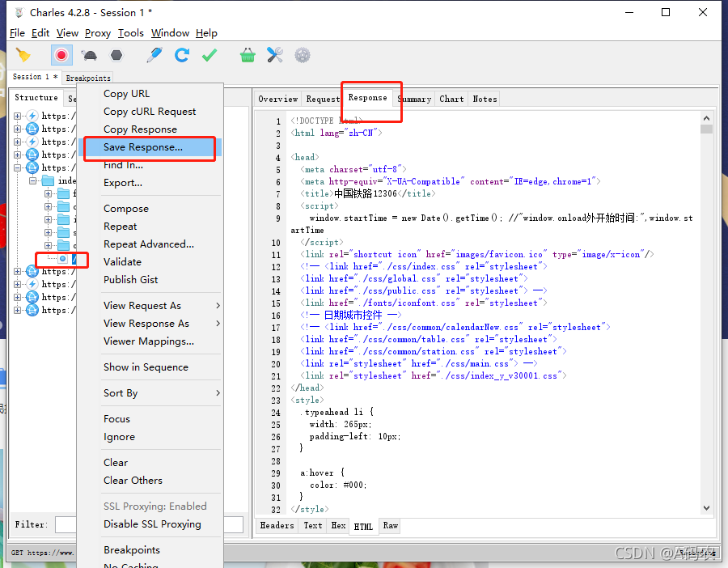Switch to the Session 1 tab
Viewport: 728px width, 568px height.
(x=35, y=77)
